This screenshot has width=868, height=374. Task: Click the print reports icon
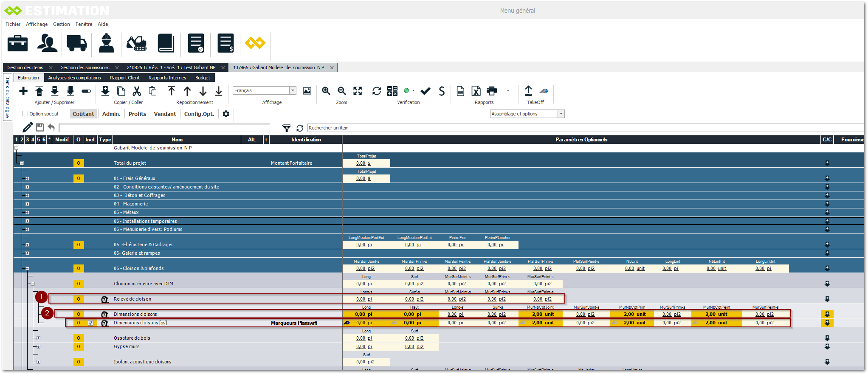[x=492, y=91]
